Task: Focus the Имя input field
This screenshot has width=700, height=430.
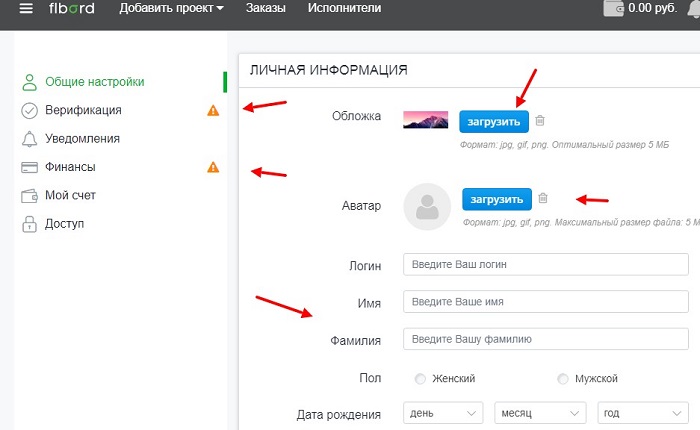Action: 546,302
